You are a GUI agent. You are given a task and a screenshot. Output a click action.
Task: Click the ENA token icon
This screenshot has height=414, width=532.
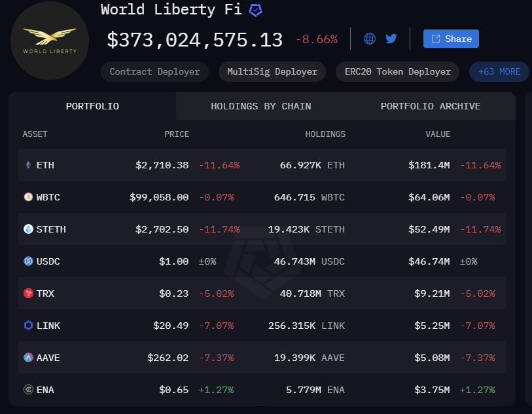click(27, 390)
